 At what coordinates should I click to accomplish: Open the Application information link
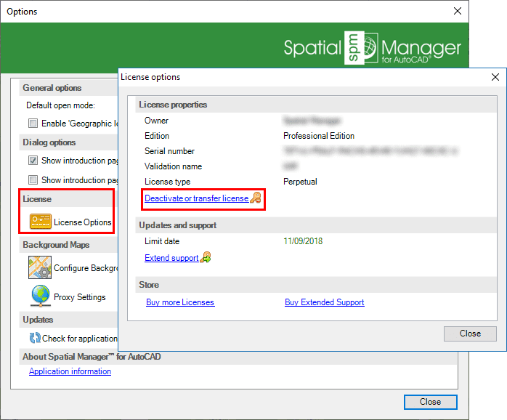coord(70,371)
